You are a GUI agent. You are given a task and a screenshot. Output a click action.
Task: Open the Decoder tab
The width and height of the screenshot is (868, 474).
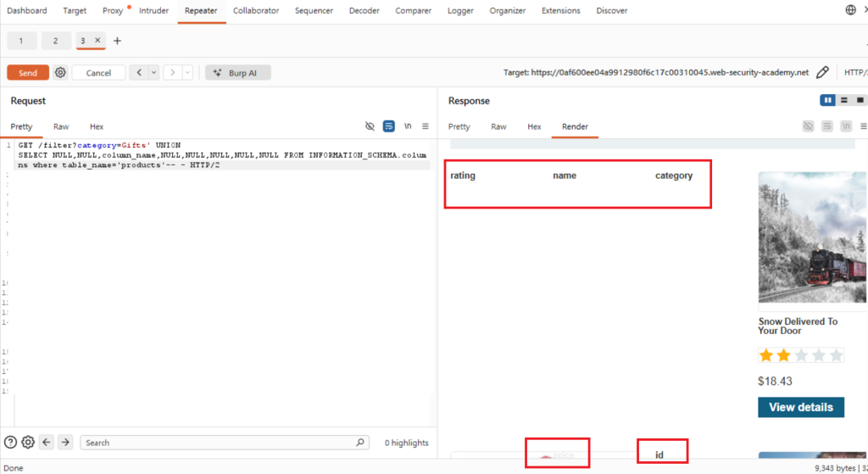[364, 10]
